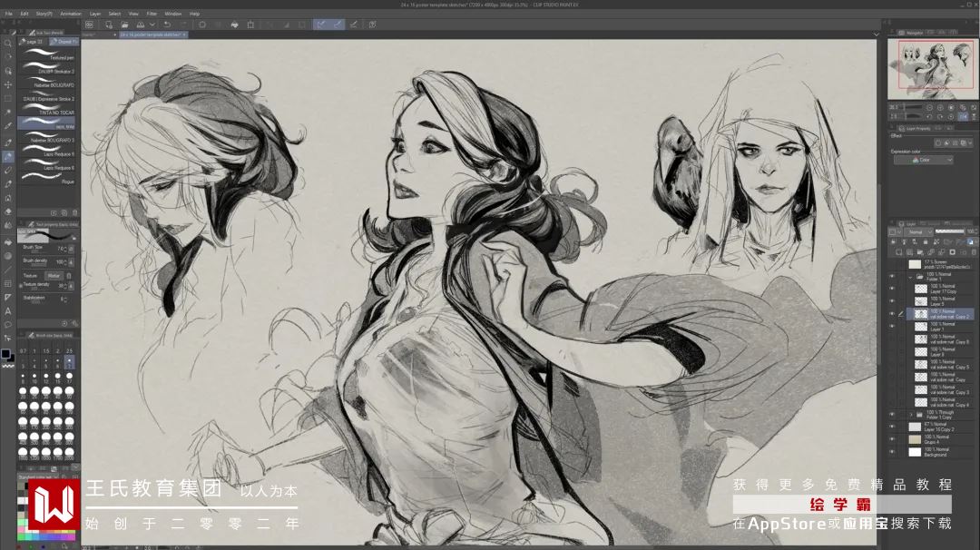The height and width of the screenshot is (550, 980).
Task: Open the Texture dropdown in Tool property
Action: point(54,276)
